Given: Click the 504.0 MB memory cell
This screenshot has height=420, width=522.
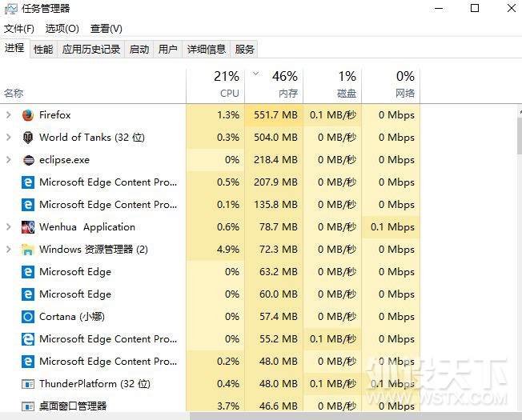Looking at the screenshot, I should point(274,138).
